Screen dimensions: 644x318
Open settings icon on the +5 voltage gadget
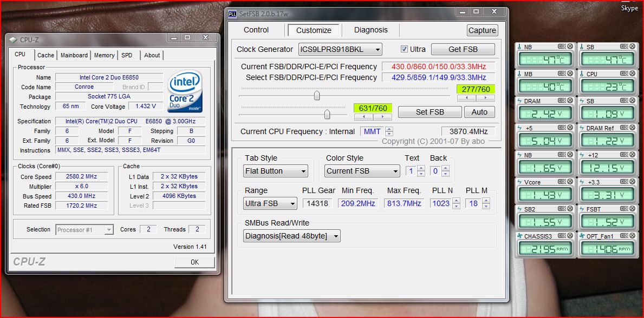pyautogui.click(x=561, y=128)
